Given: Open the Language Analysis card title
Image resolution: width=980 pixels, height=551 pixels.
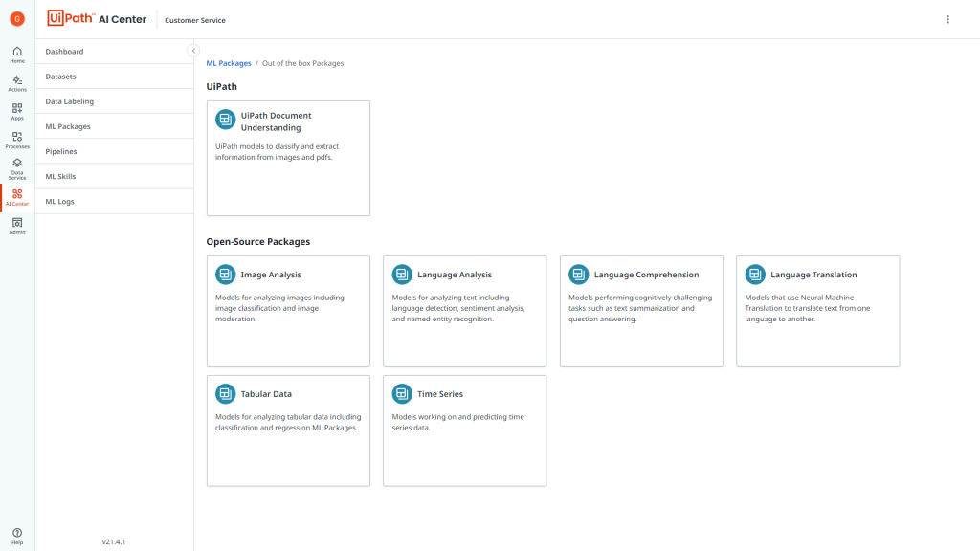Looking at the screenshot, I should tap(455, 275).
